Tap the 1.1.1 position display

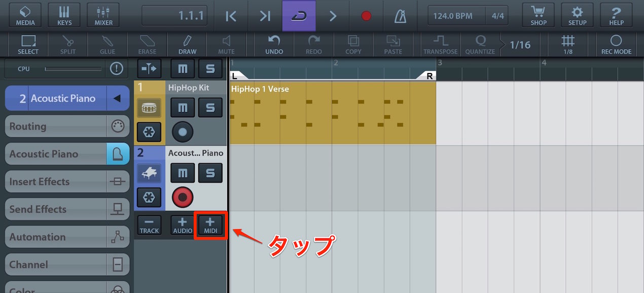(x=175, y=16)
